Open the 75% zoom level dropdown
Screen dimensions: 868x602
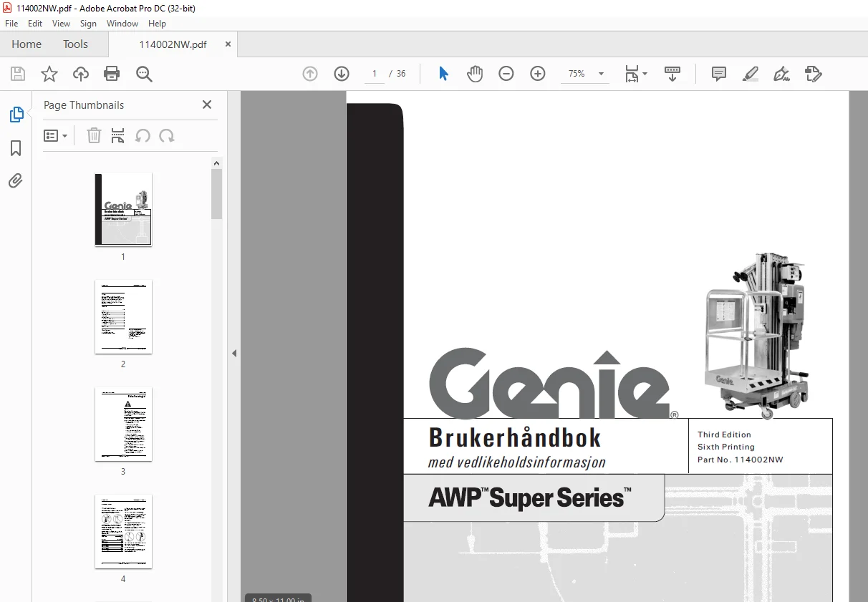tap(584, 74)
